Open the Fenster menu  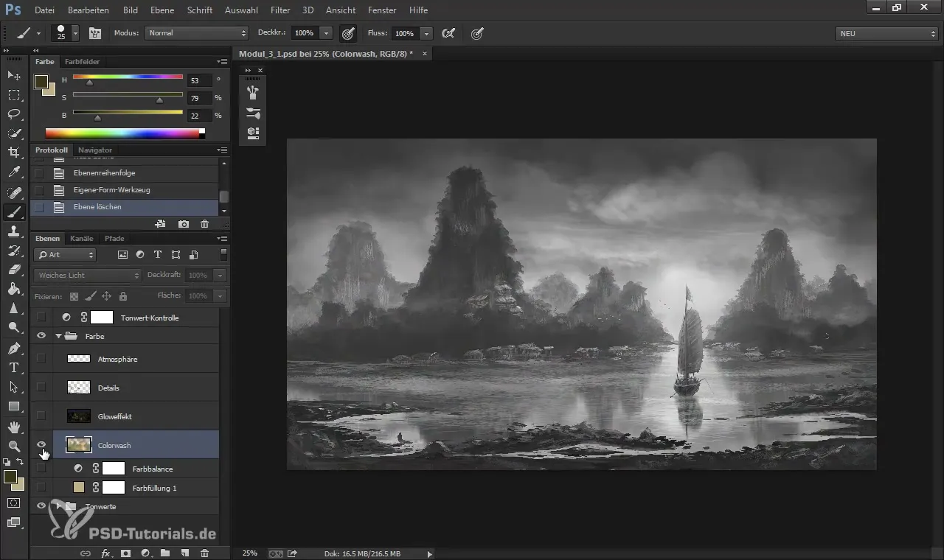point(381,10)
